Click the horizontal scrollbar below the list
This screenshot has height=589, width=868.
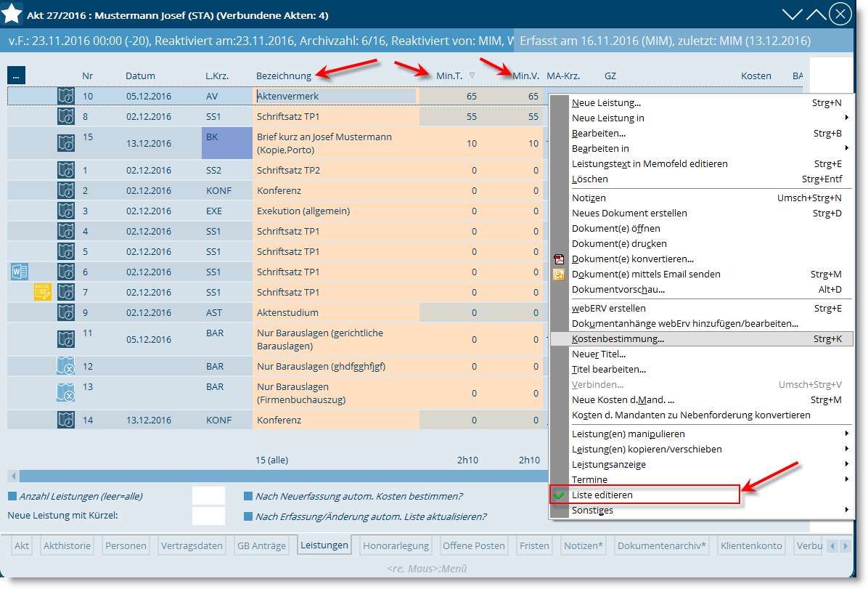point(284,476)
